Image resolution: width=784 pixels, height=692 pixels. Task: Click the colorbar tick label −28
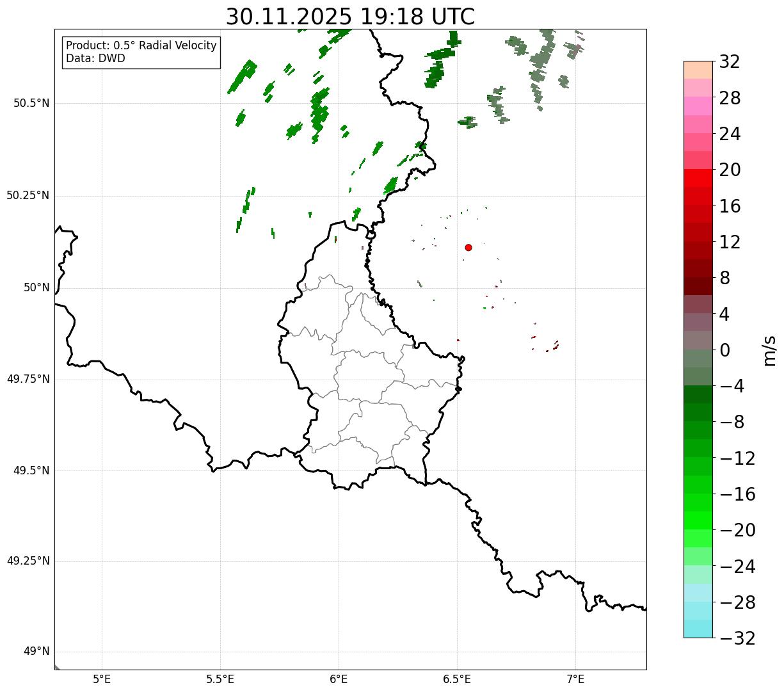pos(737,602)
